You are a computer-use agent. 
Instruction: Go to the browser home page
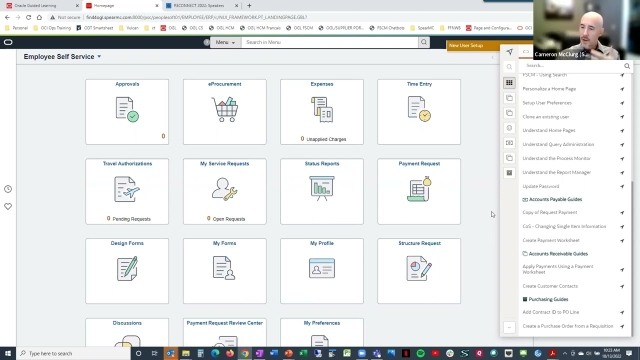click(x=39, y=17)
